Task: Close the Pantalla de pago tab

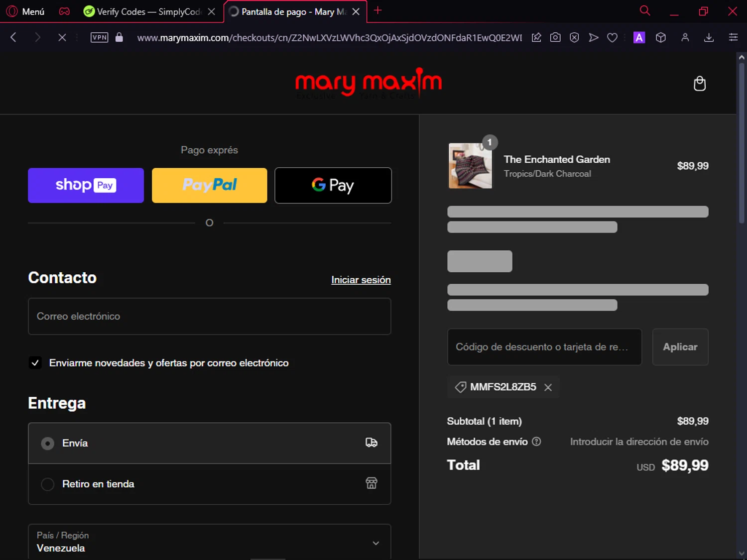Action: (356, 11)
